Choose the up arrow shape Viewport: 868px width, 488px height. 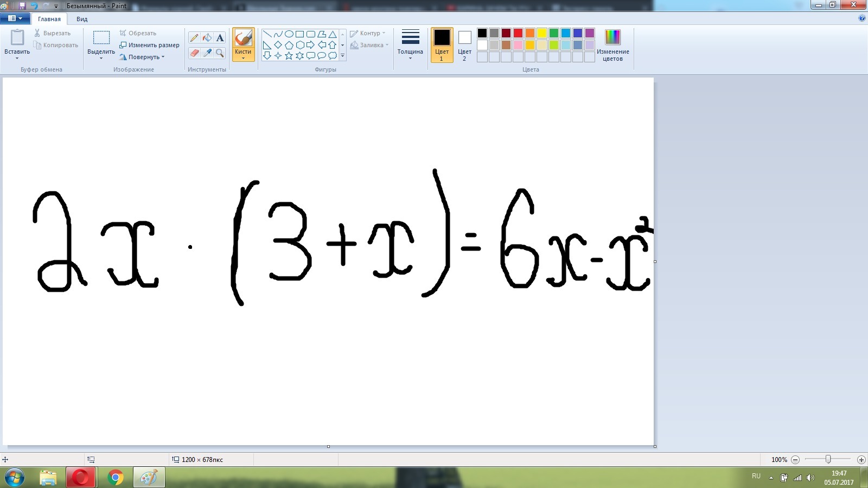pos(333,45)
